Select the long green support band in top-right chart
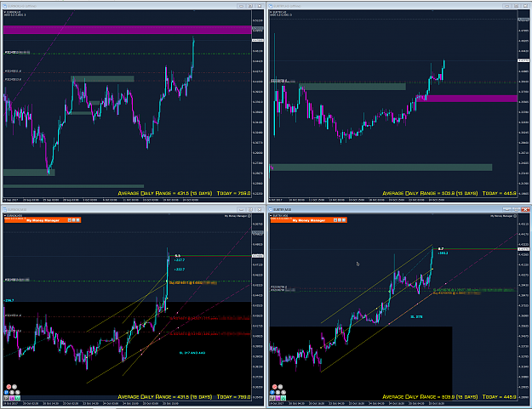 click(380, 168)
